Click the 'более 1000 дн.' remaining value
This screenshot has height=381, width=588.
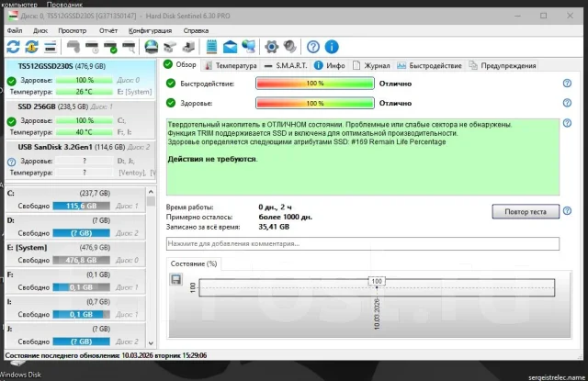(x=285, y=217)
